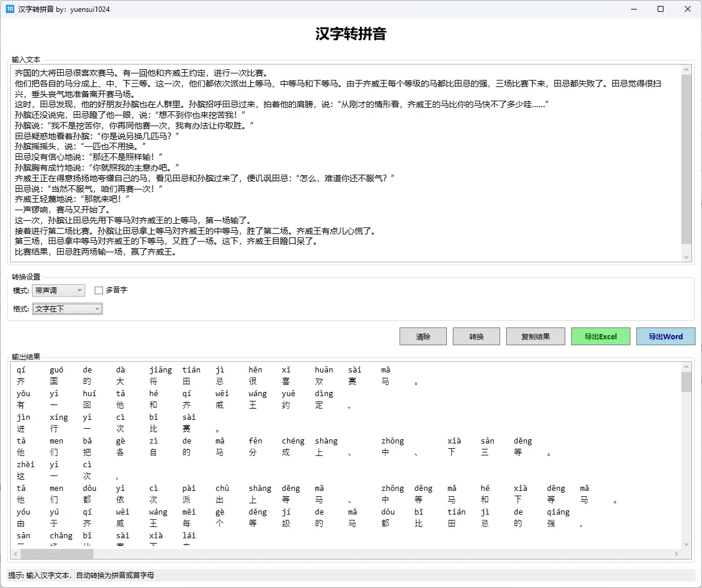Image resolution: width=702 pixels, height=588 pixels.
Task: Click the 汉字转拼音 heading
Action: pyautogui.click(x=350, y=34)
